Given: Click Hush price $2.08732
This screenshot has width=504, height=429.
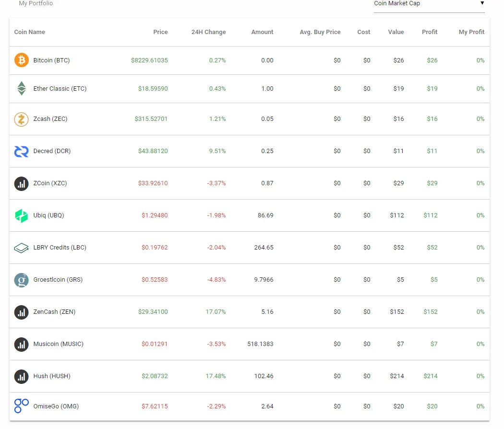Looking at the screenshot, I should click(x=155, y=376).
